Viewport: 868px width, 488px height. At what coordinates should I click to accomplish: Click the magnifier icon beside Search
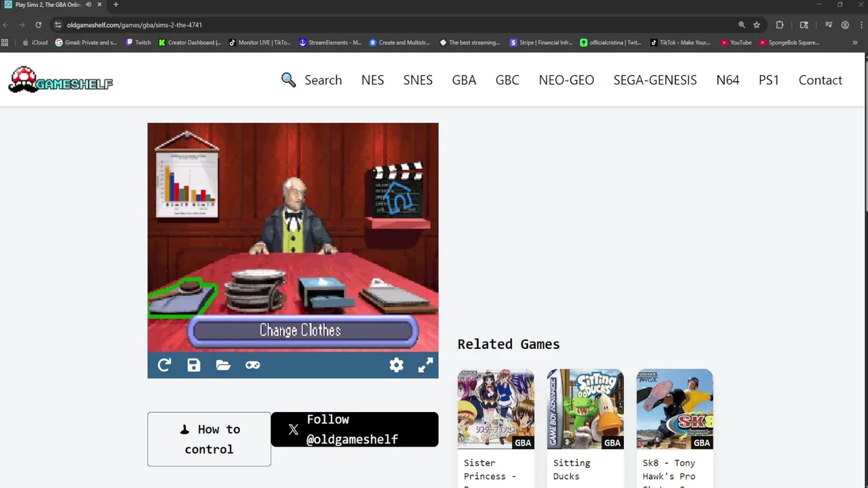[x=288, y=80]
